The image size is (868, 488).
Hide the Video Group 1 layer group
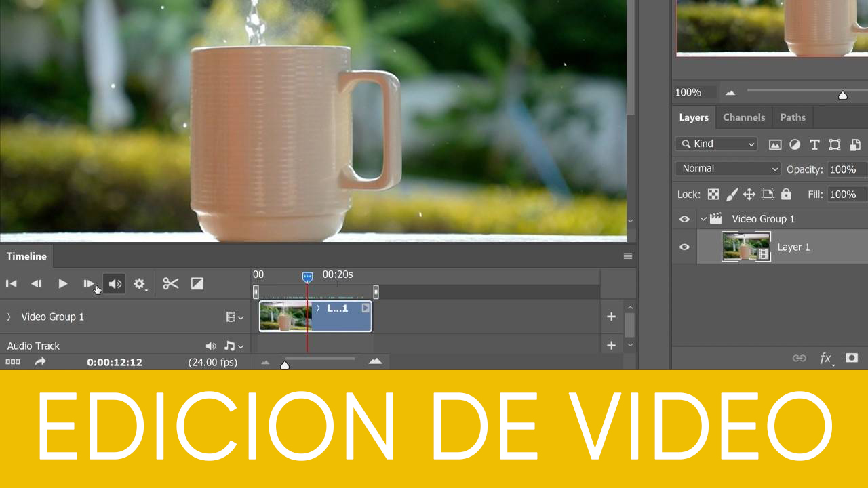point(684,219)
